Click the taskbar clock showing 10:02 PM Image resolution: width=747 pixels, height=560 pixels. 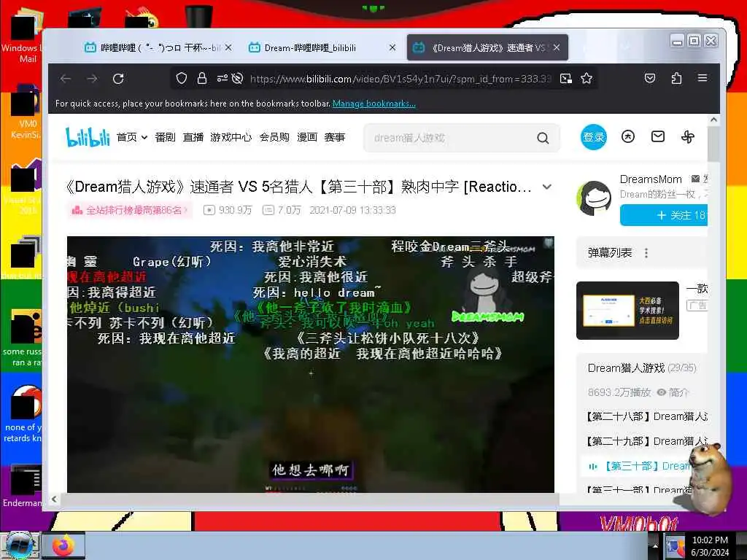click(x=710, y=545)
